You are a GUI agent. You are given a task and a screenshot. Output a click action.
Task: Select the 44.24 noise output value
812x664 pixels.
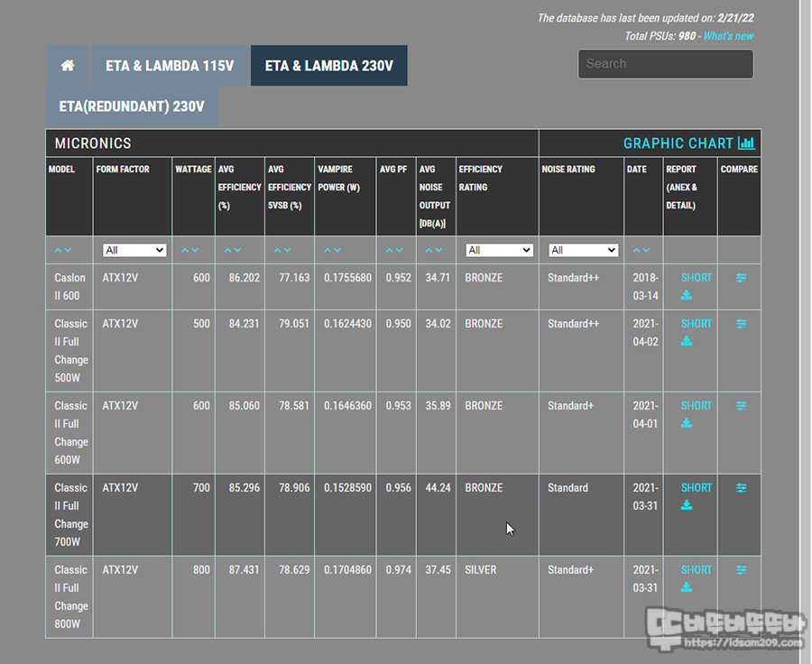(x=438, y=488)
